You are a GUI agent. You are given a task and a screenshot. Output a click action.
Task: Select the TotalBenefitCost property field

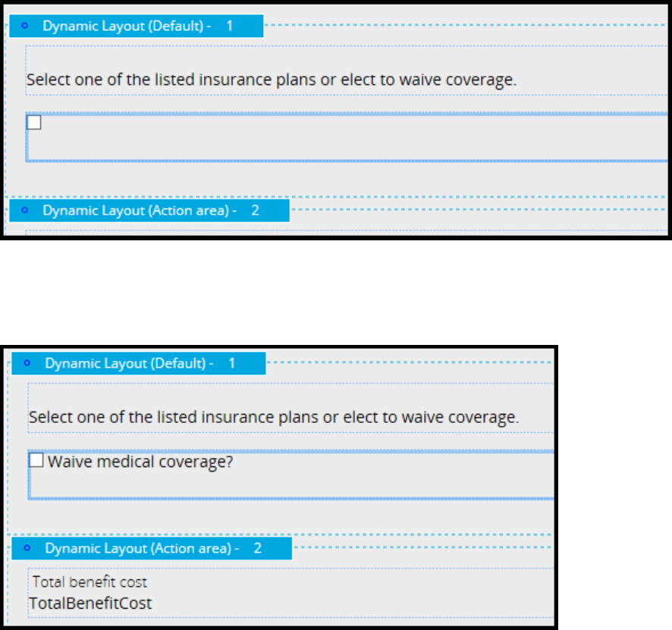90,603
